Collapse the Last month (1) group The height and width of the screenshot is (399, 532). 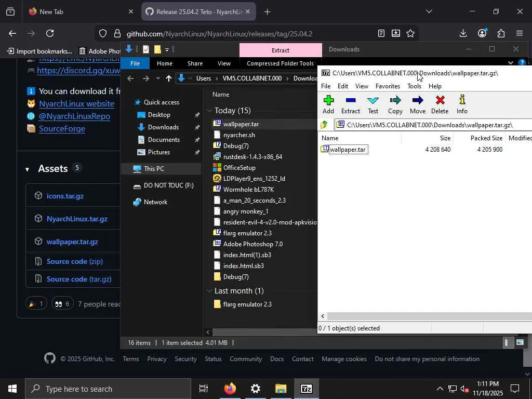(x=209, y=291)
